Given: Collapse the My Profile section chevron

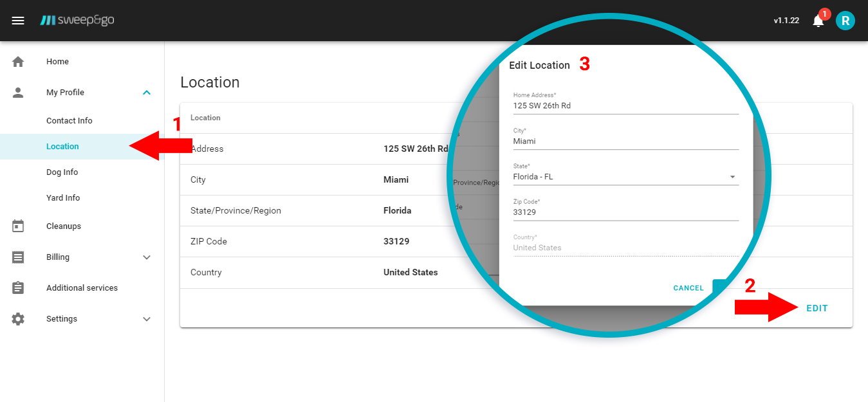Looking at the screenshot, I should [x=147, y=93].
